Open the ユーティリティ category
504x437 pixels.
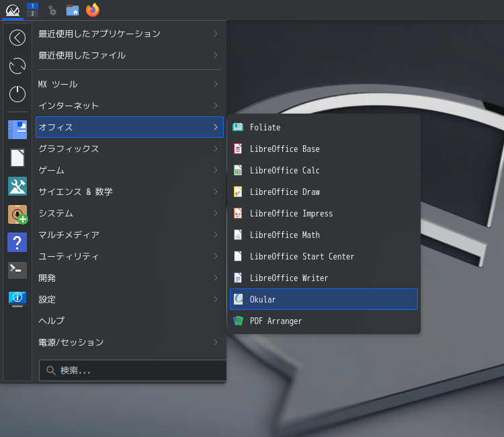click(x=130, y=256)
